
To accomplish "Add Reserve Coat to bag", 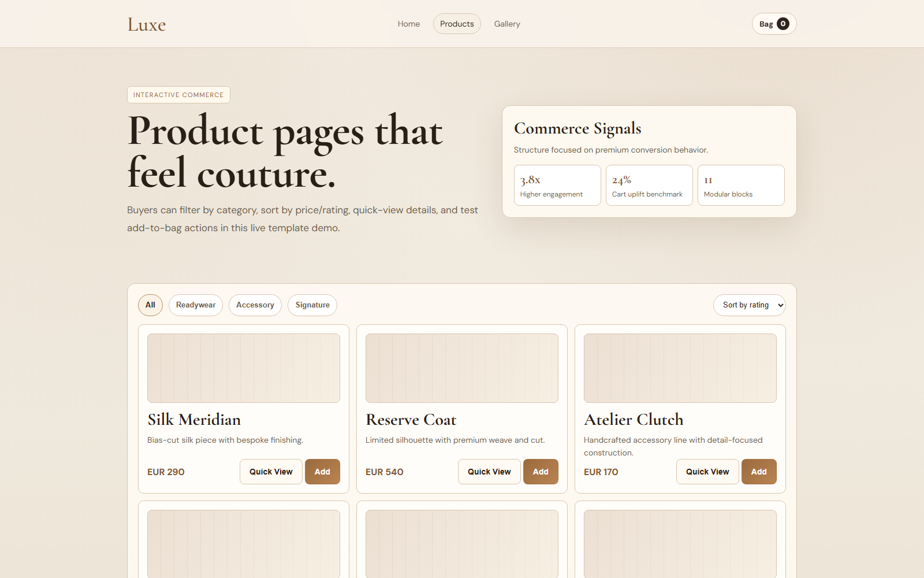I will pyautogui.click(x=541, y=472).
